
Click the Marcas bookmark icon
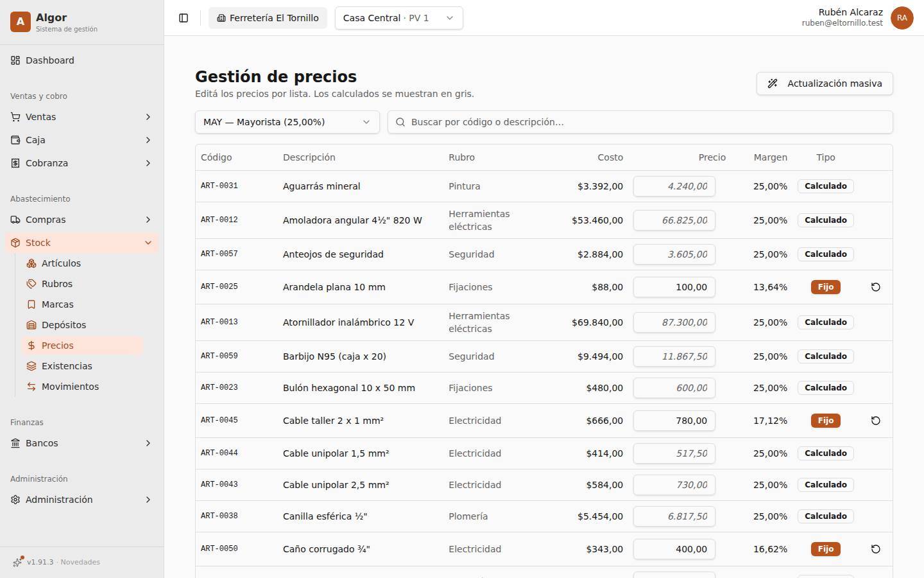(x=31, y=304)
